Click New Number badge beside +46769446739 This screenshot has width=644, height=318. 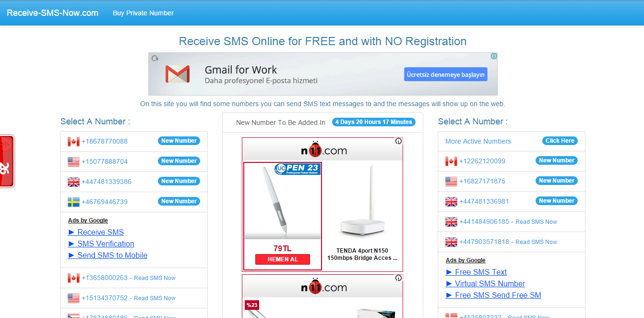tap(179, 201)
